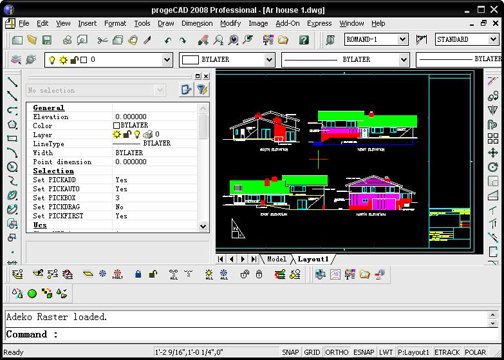Screen dimensions: 504x360
Task: Open the Draw menu
Action: 166,23
